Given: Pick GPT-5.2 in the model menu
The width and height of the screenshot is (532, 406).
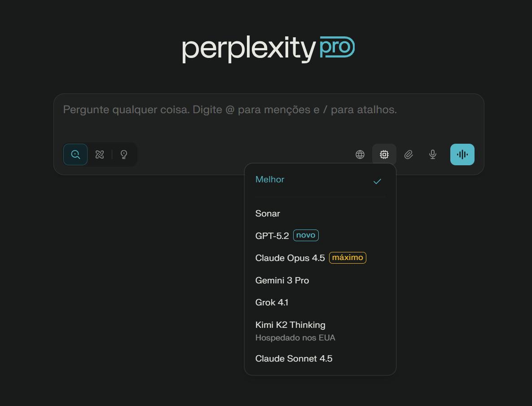Looking at the screenshot, I should tap(272, 236).
